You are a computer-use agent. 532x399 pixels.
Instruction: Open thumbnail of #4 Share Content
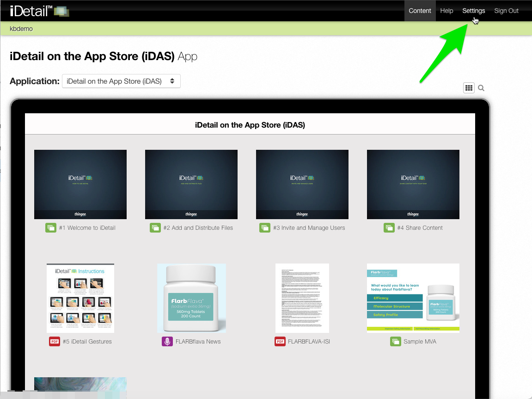(413, 184)
